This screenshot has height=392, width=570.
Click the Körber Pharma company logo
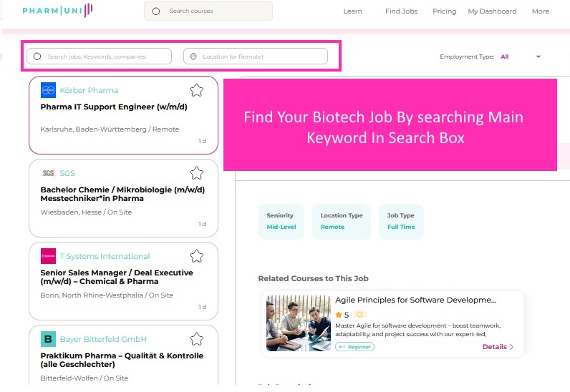coord(49,90)
